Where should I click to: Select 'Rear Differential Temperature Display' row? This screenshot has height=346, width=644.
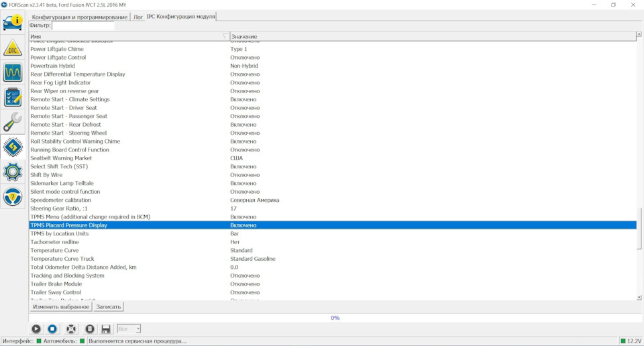click(x=333, y=74)
